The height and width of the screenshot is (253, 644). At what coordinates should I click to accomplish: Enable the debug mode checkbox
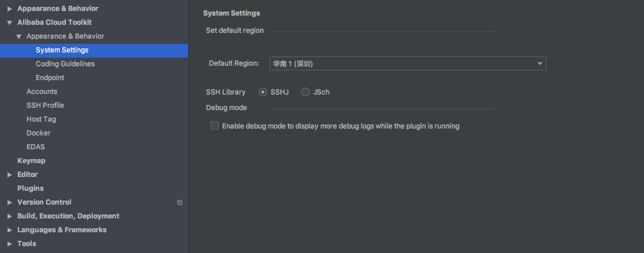coord(215,126)
